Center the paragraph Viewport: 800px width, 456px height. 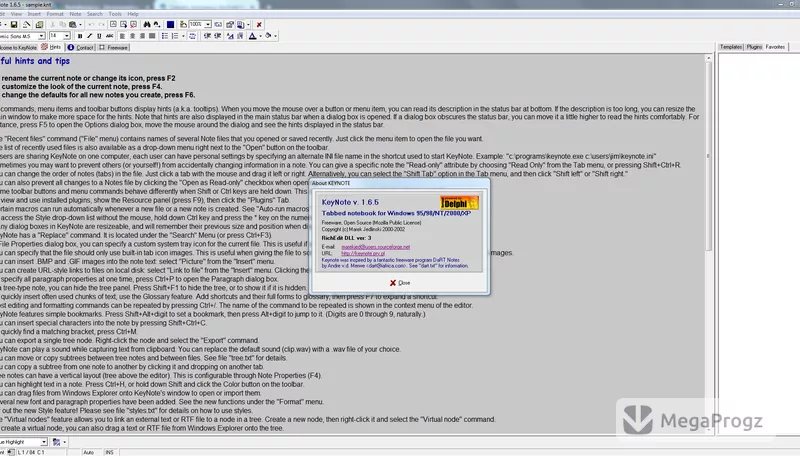pyautogui.click(x=132, y=36)
